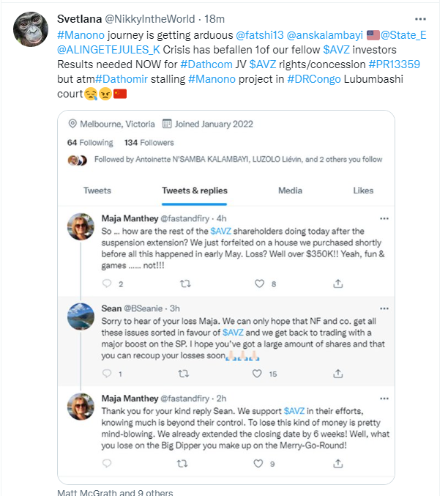Switch to the Media tab
This screenshot has width=448, height=496.
coord(290,190)
